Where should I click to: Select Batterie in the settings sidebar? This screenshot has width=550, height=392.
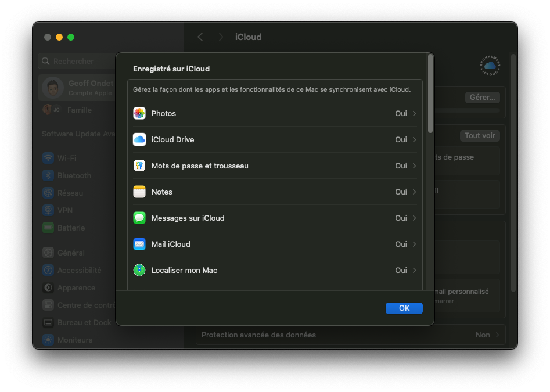[x=71, y=228]
